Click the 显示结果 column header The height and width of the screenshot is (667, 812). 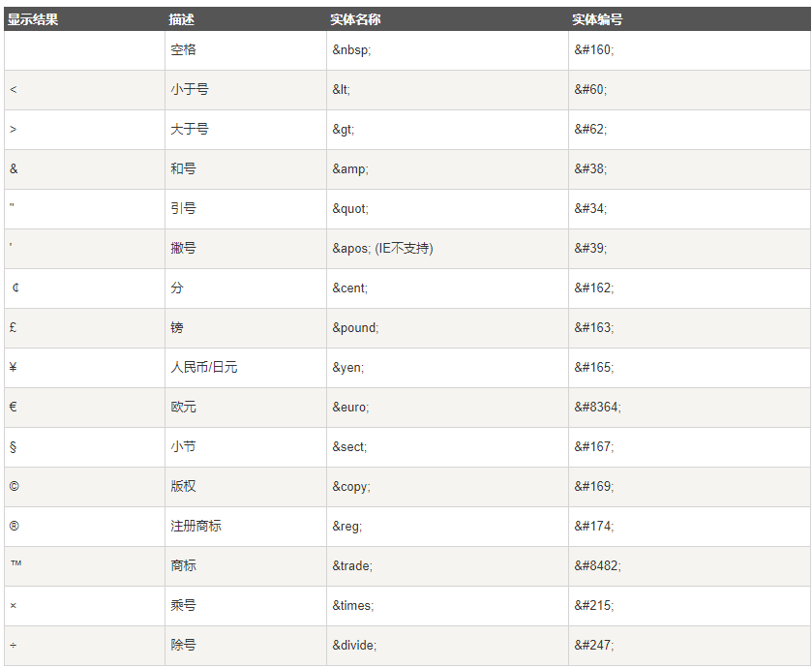point(33,19)
